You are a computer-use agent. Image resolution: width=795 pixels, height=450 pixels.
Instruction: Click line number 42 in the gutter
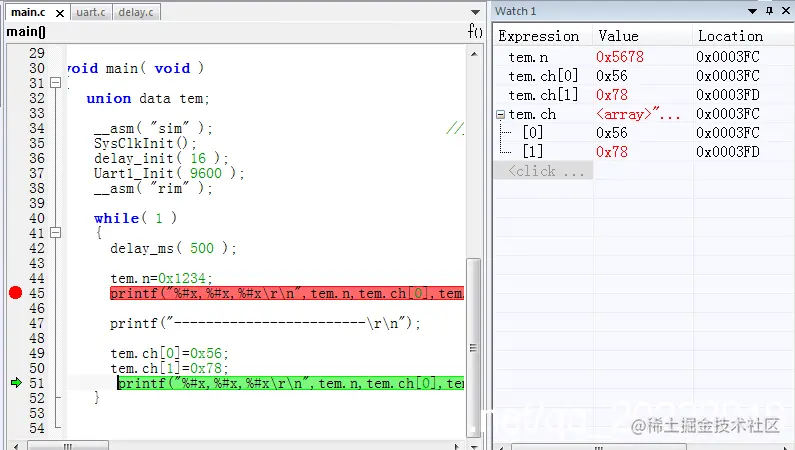[x=37, y=248]
